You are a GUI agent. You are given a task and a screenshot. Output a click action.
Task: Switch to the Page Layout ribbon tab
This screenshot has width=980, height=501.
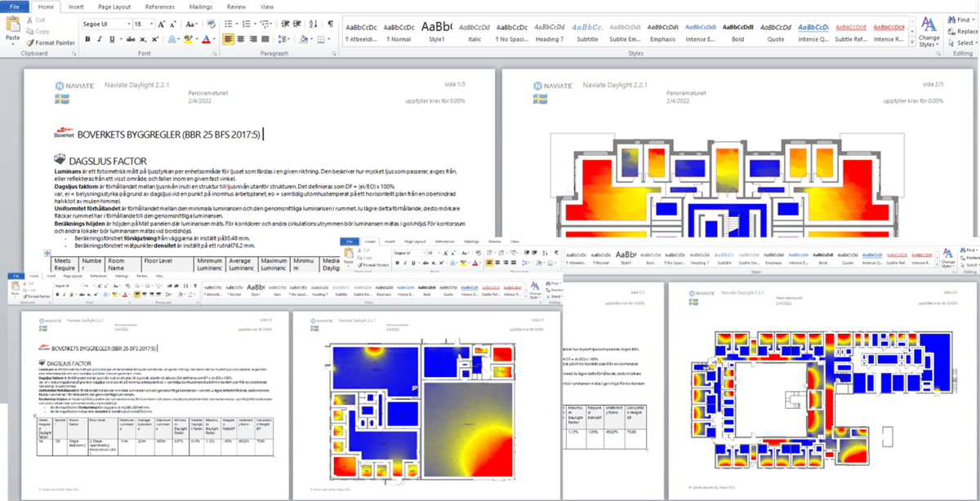[x=114, y=7]
